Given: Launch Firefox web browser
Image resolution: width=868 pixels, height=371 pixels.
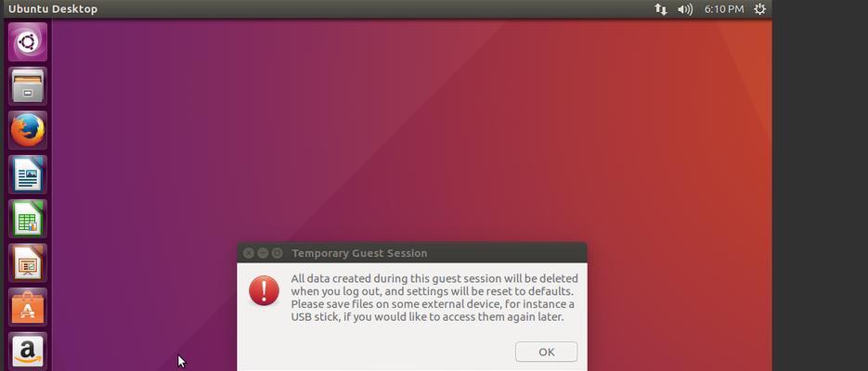Looking at the screenshot, I should [x=28, y=131].
